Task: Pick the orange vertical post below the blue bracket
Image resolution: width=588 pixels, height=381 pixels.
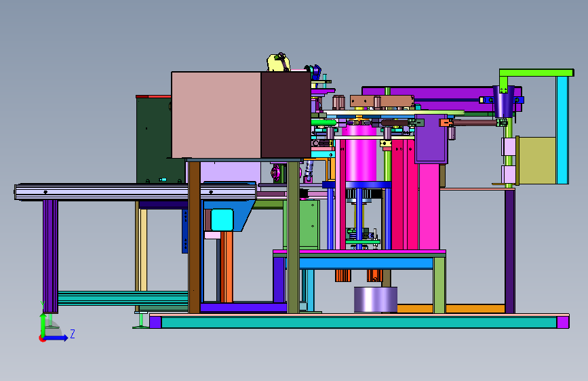Action: 227,266
